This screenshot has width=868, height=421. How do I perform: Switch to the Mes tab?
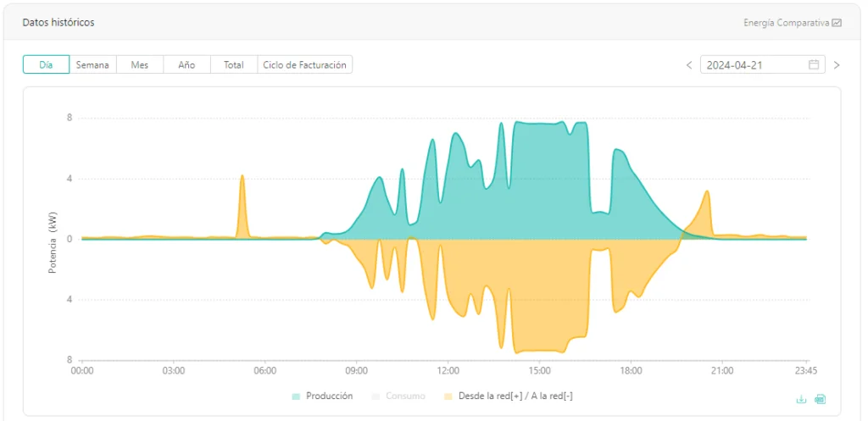[140, 64]
